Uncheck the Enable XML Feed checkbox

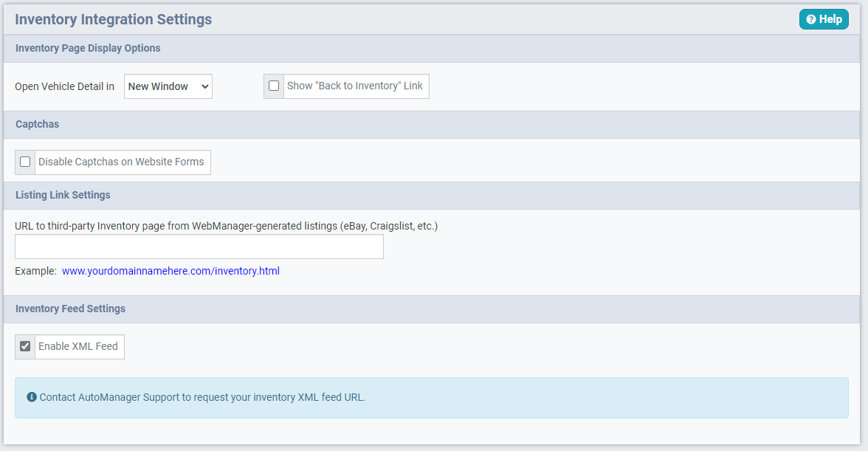pos(24,346)
